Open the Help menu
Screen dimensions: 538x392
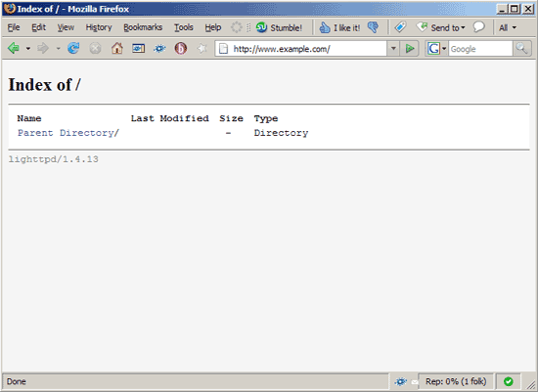pyautogui.click(x=213, y=27)
